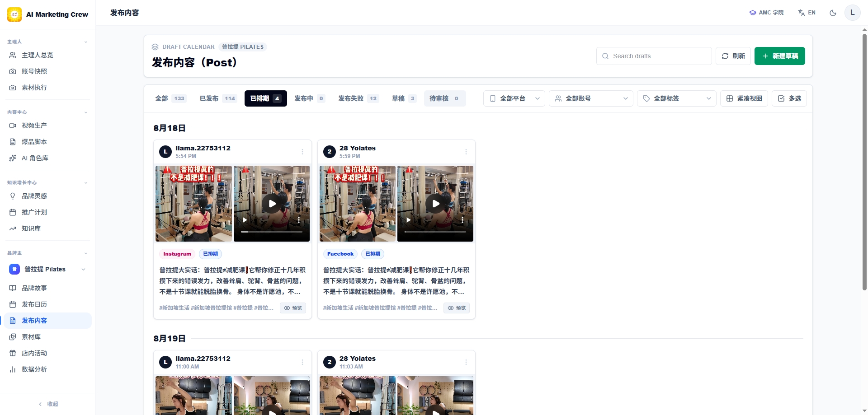Click the 新建草稿 button
Viewport: 868px width, 415px height.
(780, 56)
